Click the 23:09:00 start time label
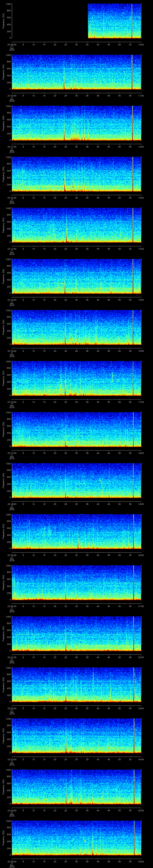Viewport: 153px width, 868px height. (x=12, y=44)
